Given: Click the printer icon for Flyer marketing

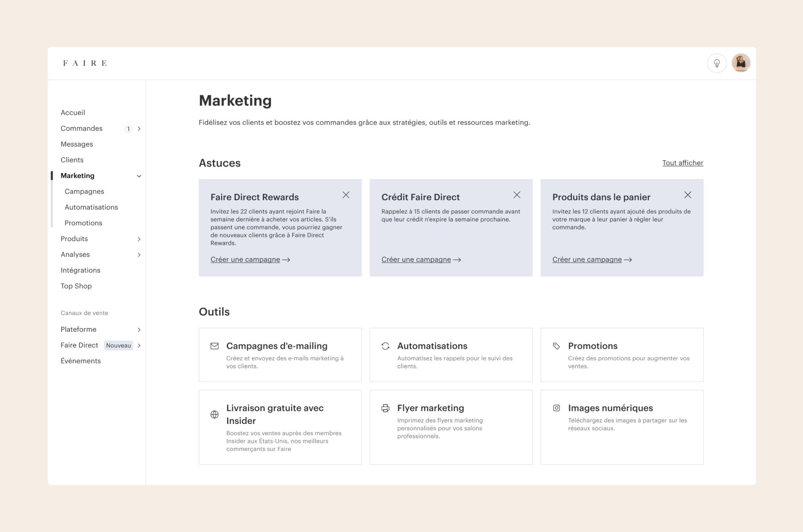Looking at the screenshot, I should (x=385, y=408).
